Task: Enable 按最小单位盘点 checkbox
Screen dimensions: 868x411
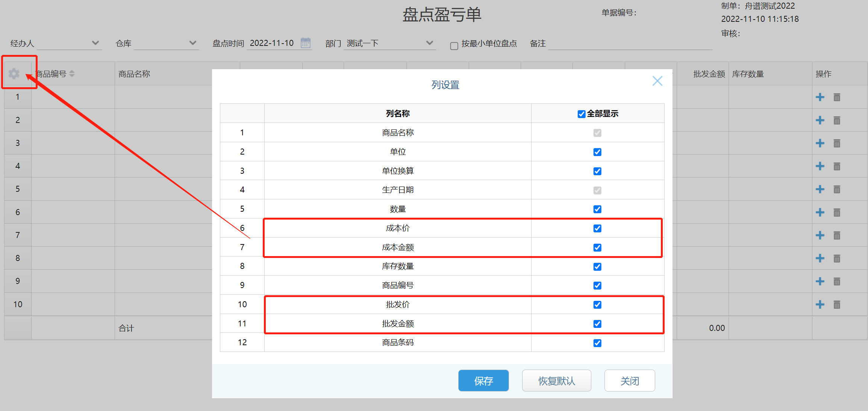Action: 454,46
